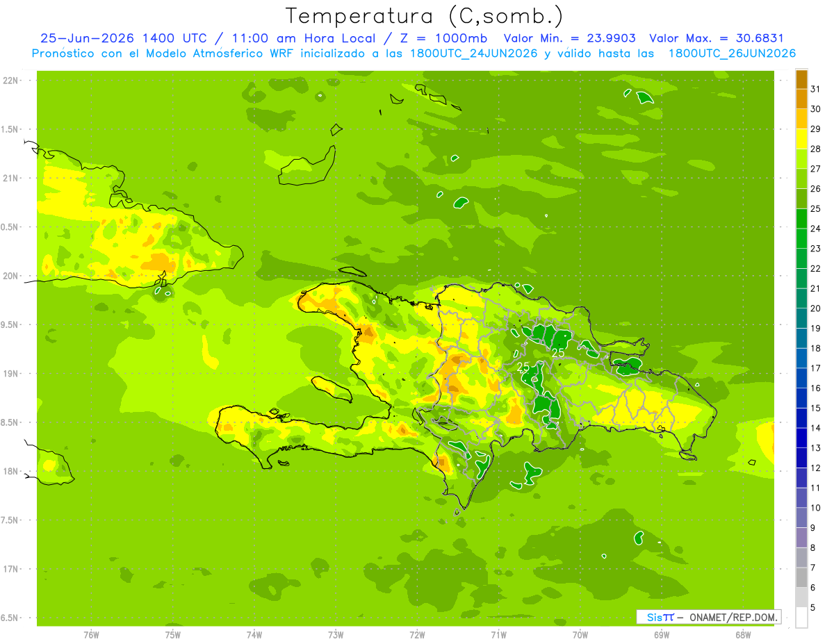Click the '70W' longitude axis label
834x644 pixels.
coord(580,635)
